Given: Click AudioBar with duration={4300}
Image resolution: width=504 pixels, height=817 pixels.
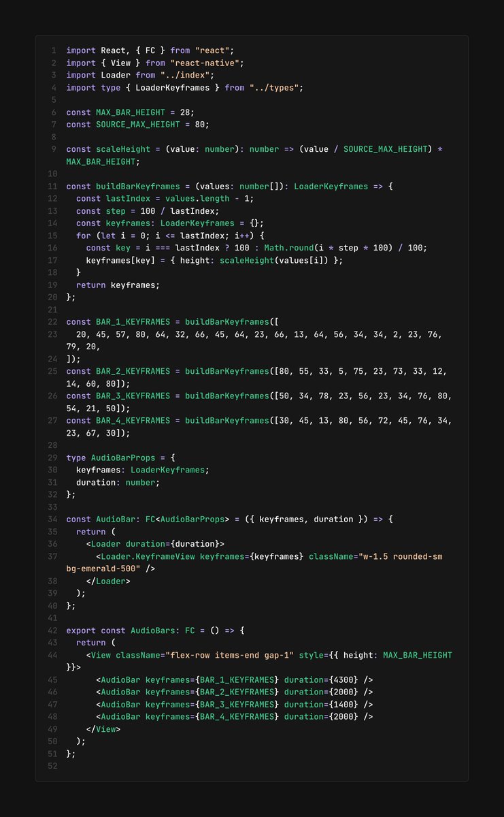Looking at the screenshot, I should pos(235,679).
